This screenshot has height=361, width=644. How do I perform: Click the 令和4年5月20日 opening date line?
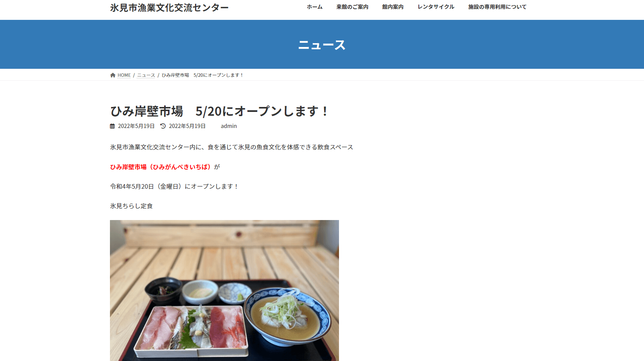[174, 186]
